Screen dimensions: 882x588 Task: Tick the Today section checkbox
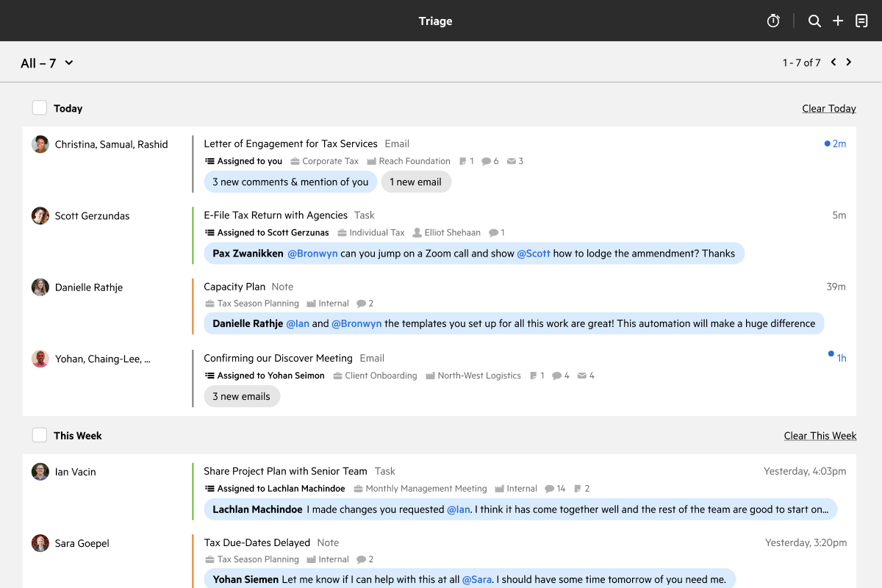click(x=40, y=108)
